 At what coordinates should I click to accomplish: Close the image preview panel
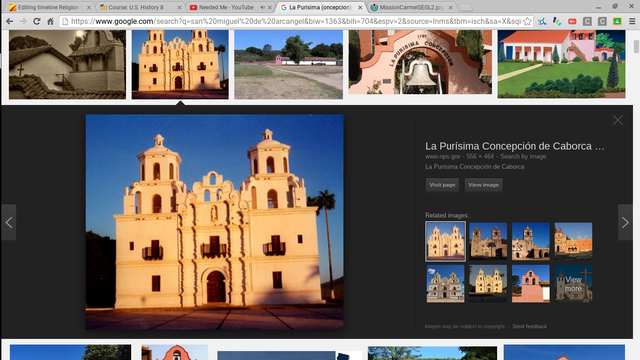point(618,120)
